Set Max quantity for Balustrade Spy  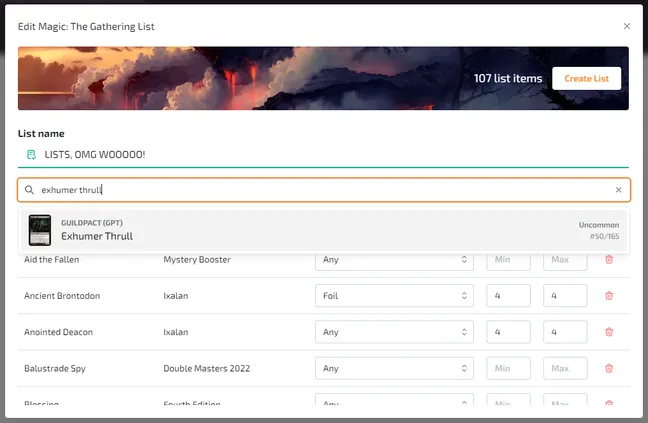565,368
